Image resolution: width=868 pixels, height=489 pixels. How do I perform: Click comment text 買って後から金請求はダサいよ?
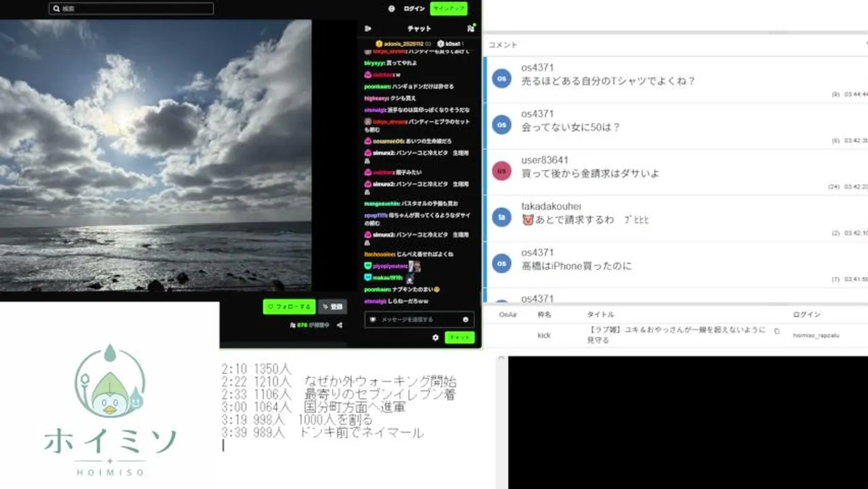point(590,174)
